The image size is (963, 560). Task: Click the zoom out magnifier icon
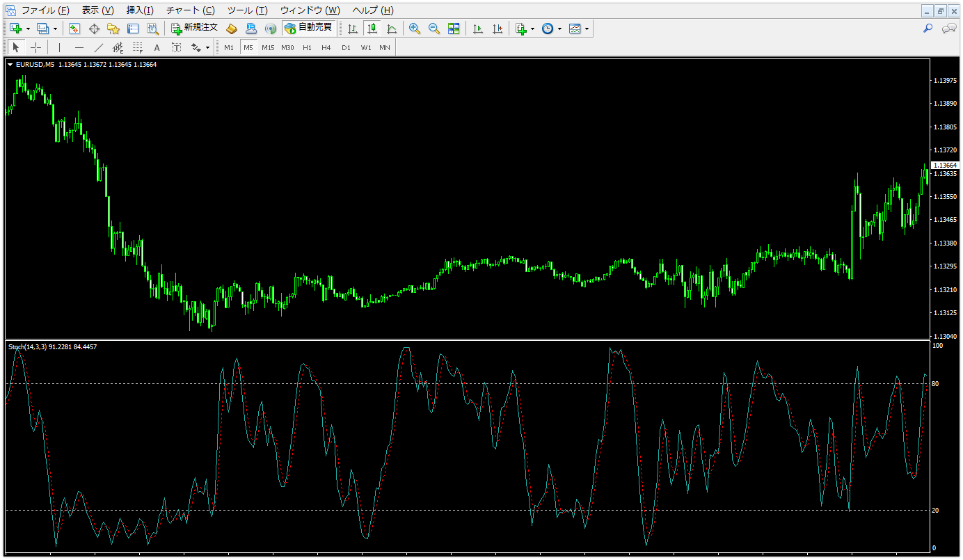click(434, 29)
